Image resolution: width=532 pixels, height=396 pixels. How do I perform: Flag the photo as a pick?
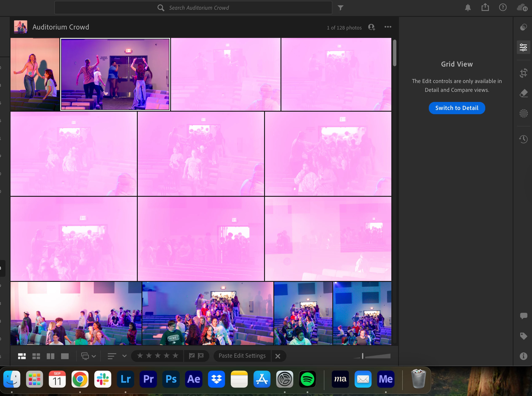click(192, 356)
